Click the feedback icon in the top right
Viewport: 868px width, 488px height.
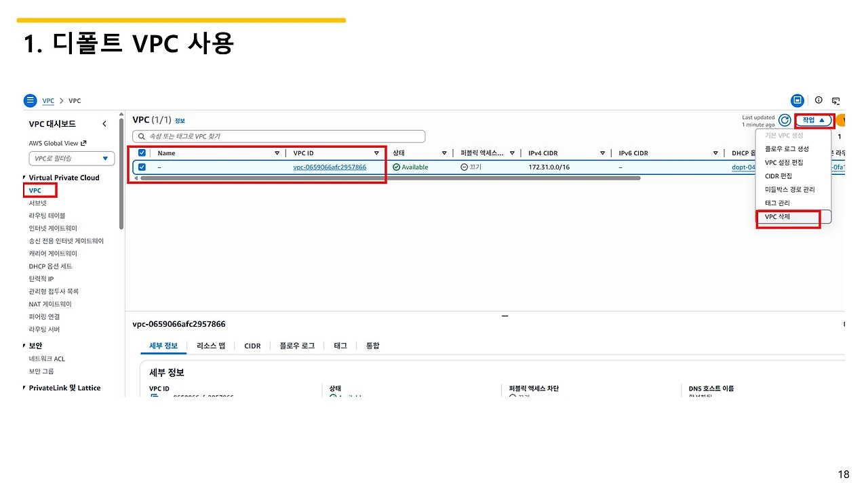(x=836, y=100)
